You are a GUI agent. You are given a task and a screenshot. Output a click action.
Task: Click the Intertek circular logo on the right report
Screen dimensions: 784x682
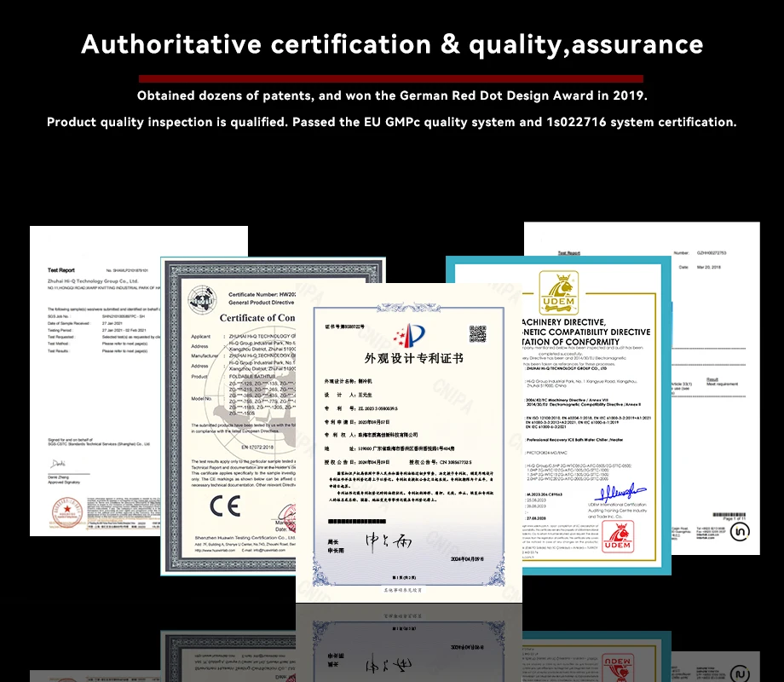click(x=740, y=531)
